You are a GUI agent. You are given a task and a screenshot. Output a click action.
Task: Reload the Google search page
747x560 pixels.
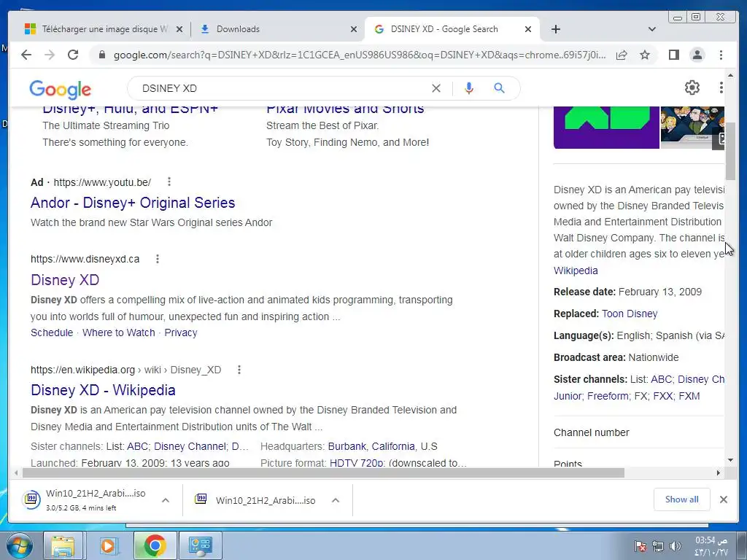point(73,55)
